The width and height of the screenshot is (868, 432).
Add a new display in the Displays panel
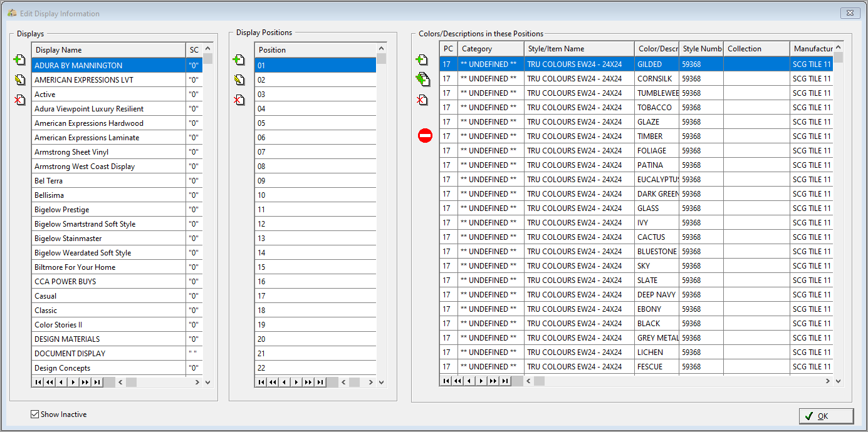pos(19,60)
